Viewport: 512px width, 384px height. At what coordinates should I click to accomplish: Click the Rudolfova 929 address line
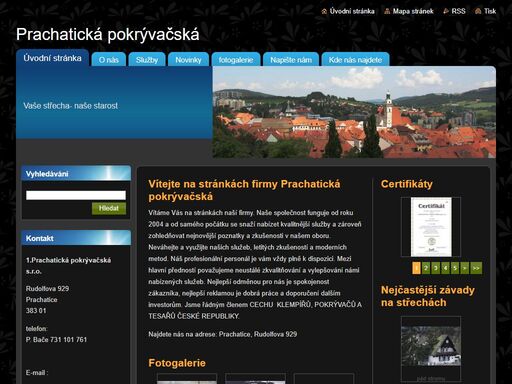coord(47,289)
